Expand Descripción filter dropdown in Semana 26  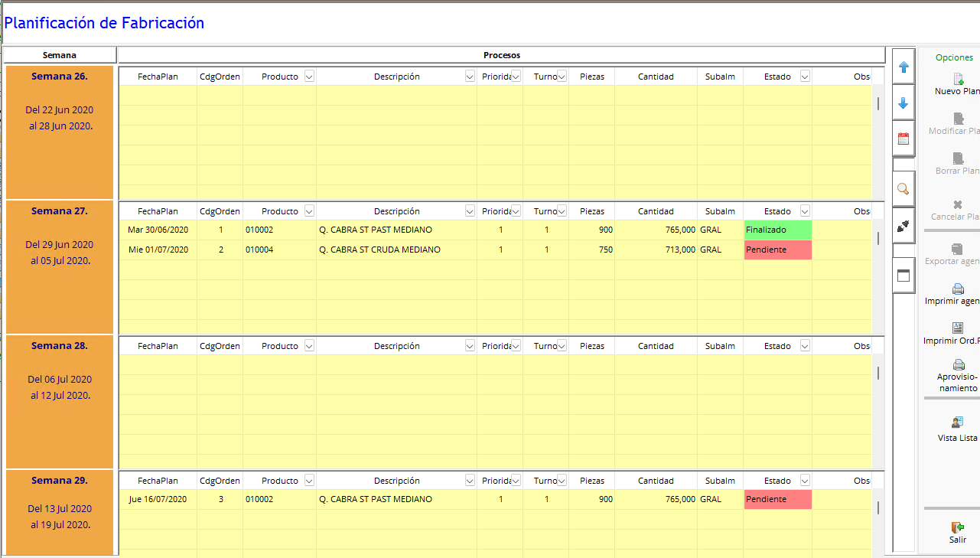click(x=470, y=77)
